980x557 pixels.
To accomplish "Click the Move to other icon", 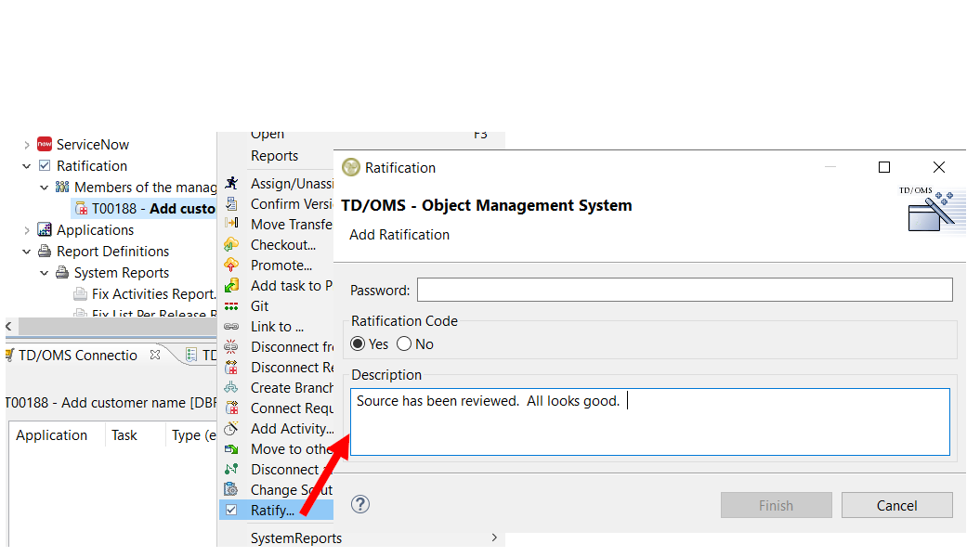I will (231, 449).
